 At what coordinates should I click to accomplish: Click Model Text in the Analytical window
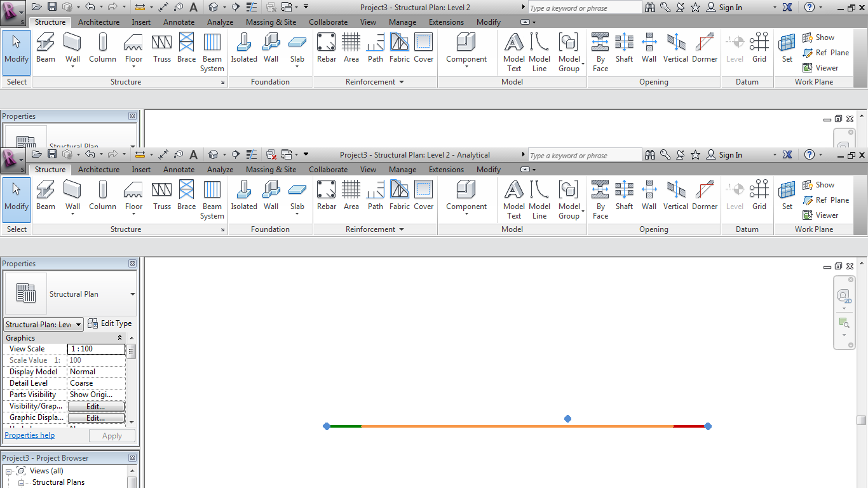tap(514, 200)
